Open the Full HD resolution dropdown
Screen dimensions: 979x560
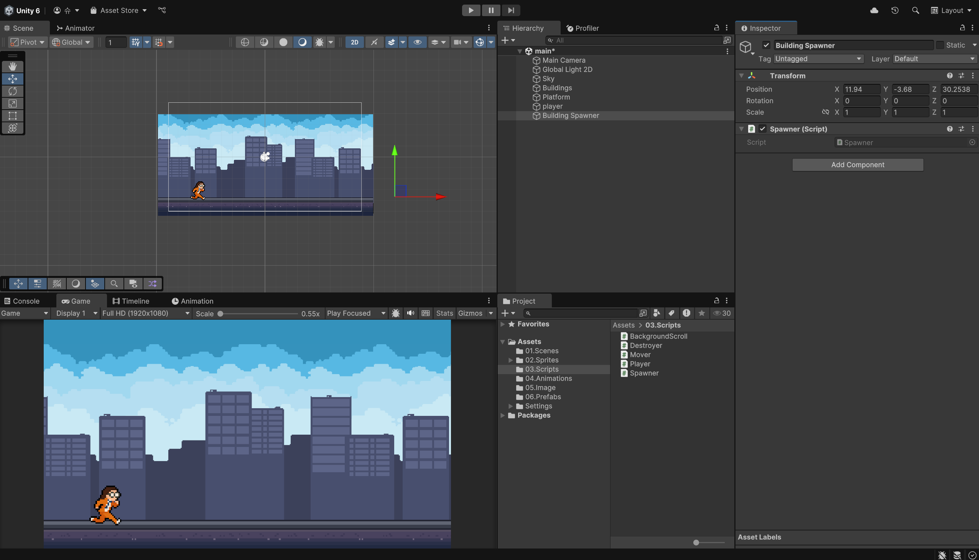click(146, 314)
